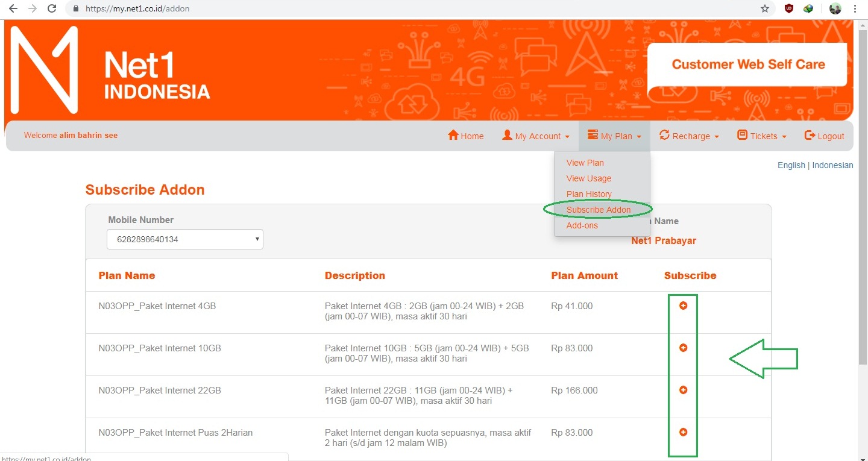This screenshot has width=868, height=461.
Task: Click the Description column header
Action: pos(355,275)
